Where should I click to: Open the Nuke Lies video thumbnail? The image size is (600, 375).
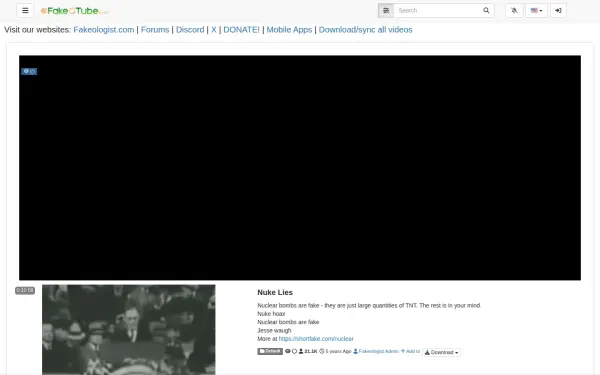[129, 329]
